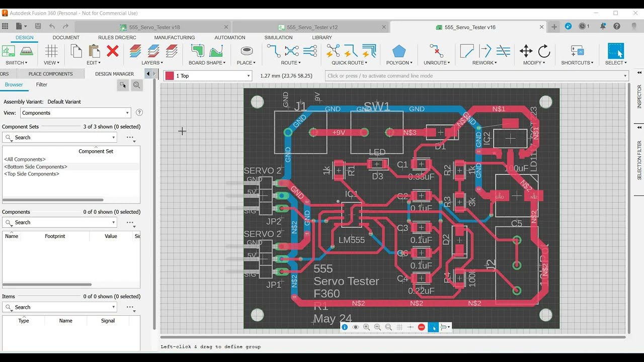Open the VIEW dropdown menu

(51, 63)
